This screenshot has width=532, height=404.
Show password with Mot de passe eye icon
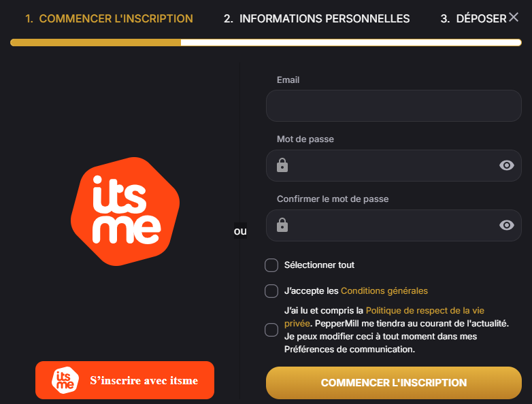pos(507,165)
